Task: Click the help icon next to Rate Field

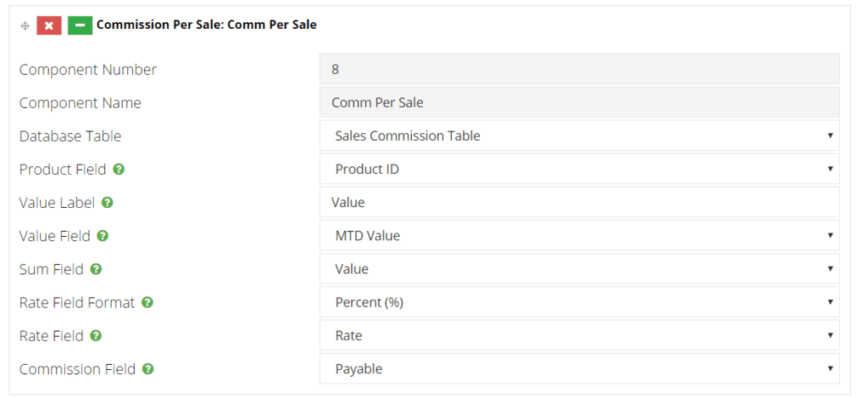Action: (96, 335)
